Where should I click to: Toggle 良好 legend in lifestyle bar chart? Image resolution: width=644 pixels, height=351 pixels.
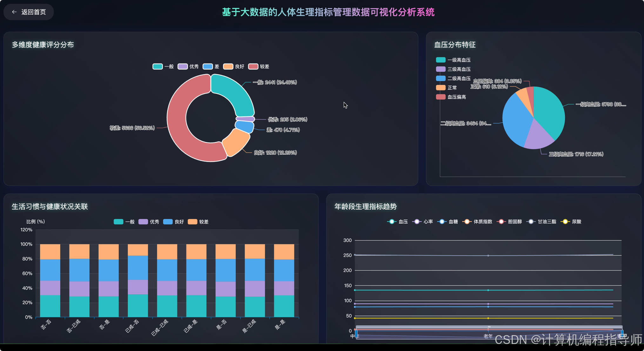(173, 222)
